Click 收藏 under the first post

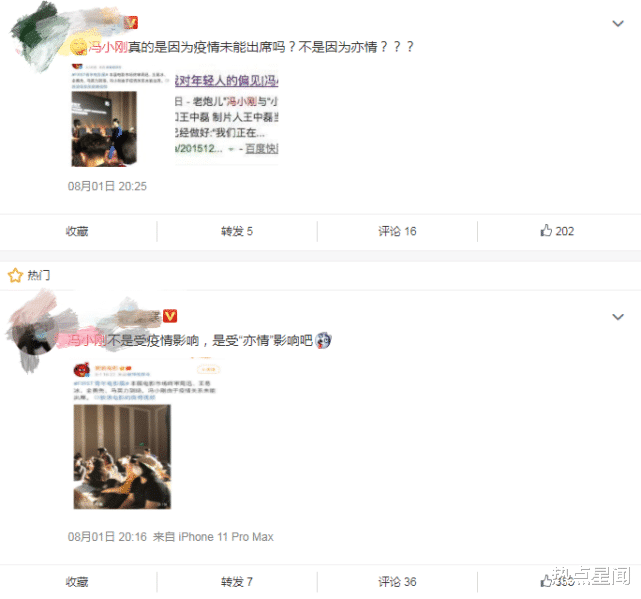pyautogui.click(x=77, y=231)
